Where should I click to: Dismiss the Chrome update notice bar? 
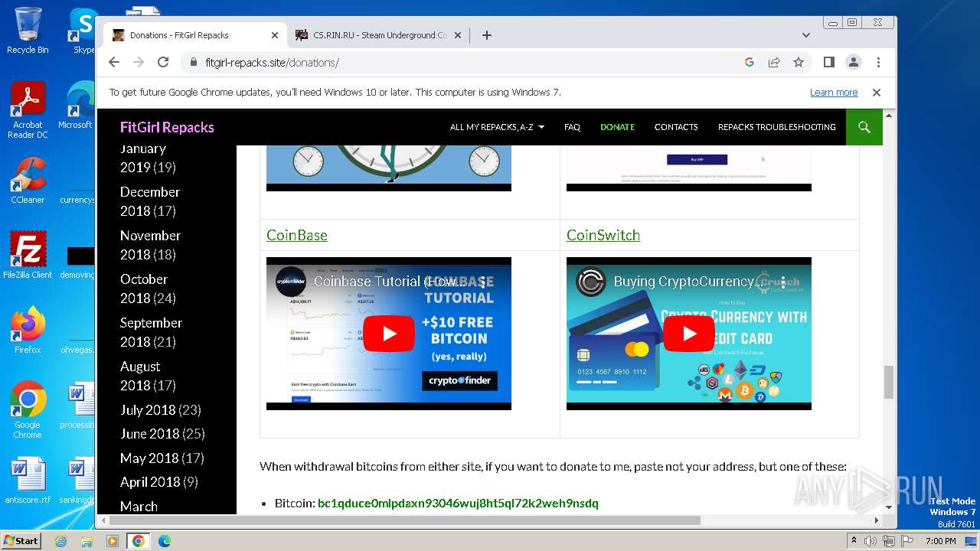coord(877,93)
